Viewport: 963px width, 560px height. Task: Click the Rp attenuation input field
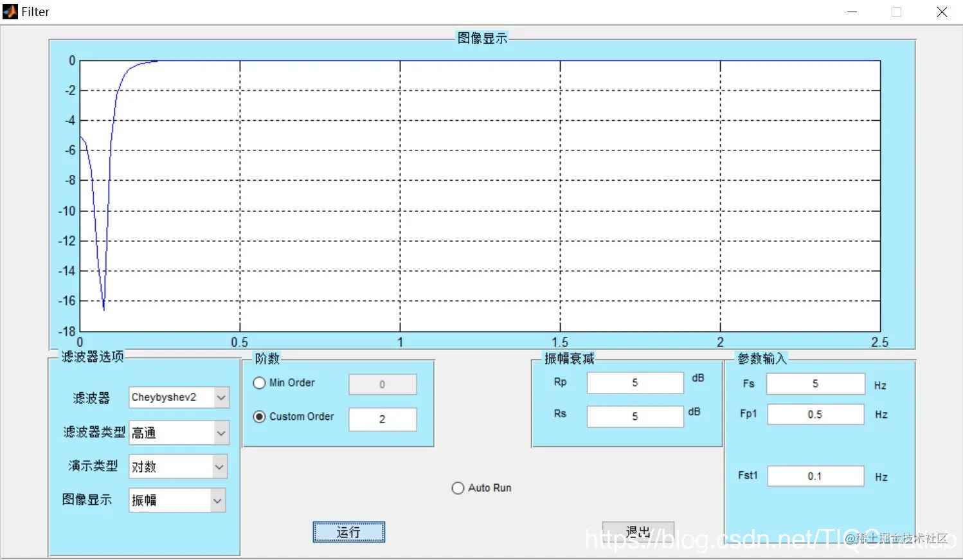(634, 382)
